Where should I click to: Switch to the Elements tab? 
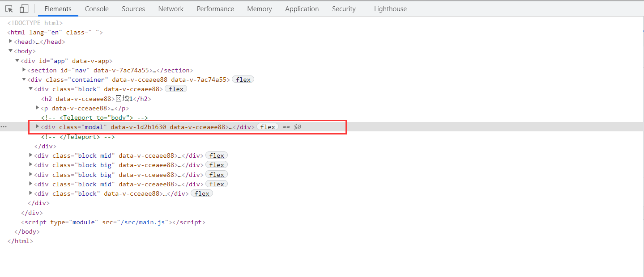pos(58,9)
